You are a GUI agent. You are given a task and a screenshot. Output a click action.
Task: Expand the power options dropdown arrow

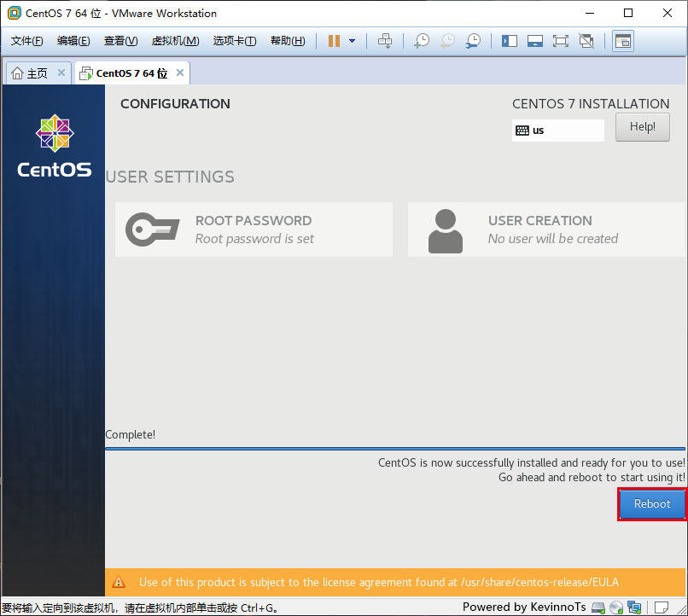(x=352, y=41)
